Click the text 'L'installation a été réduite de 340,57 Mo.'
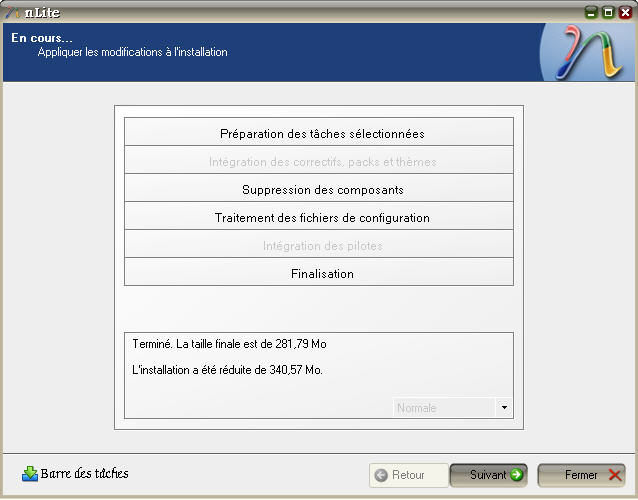This screenshot has height=500, width=638. pyautogui.click(x=227, y=370)
